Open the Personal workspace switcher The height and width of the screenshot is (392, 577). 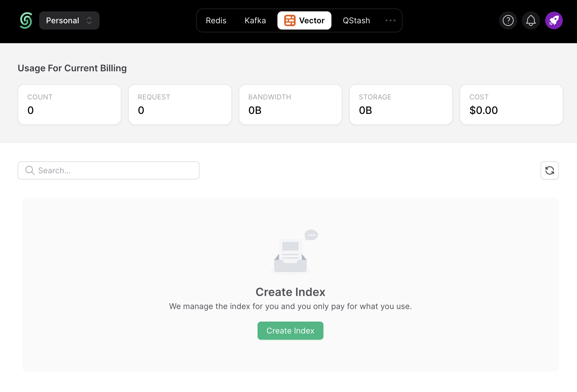(69, 20)
